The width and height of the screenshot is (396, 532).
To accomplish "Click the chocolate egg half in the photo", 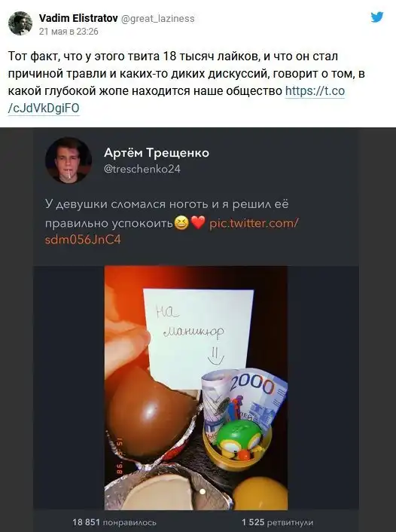I will [151, 412].
